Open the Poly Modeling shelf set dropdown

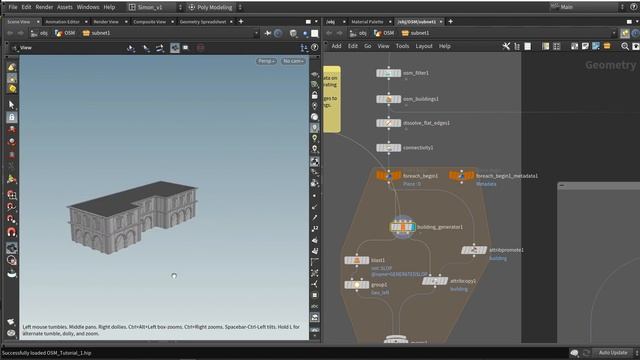(x=214, y=7)
